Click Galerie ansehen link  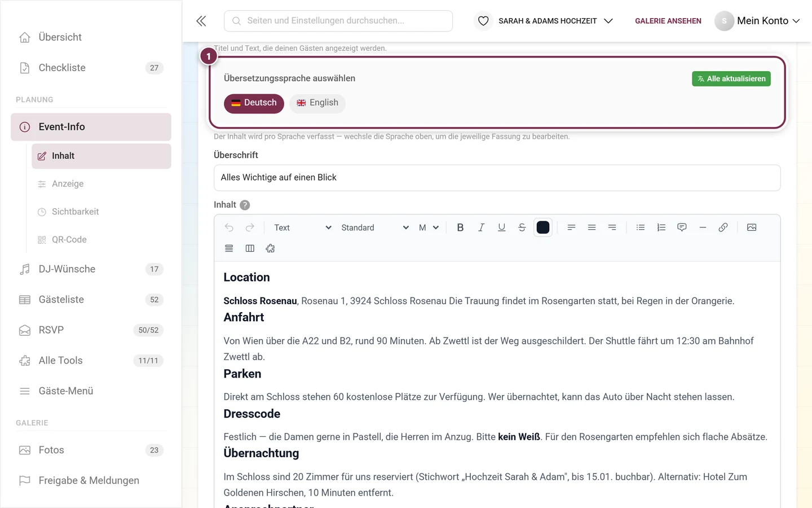click(668, 21)
